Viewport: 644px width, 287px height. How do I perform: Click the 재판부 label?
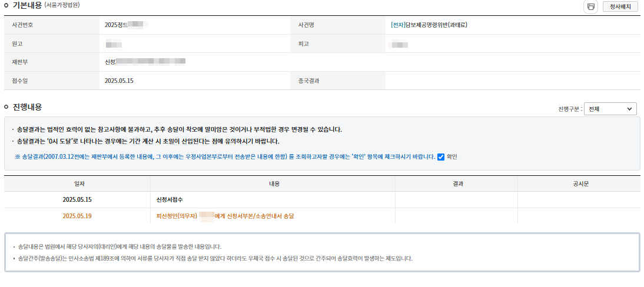(x=20, y=62)
